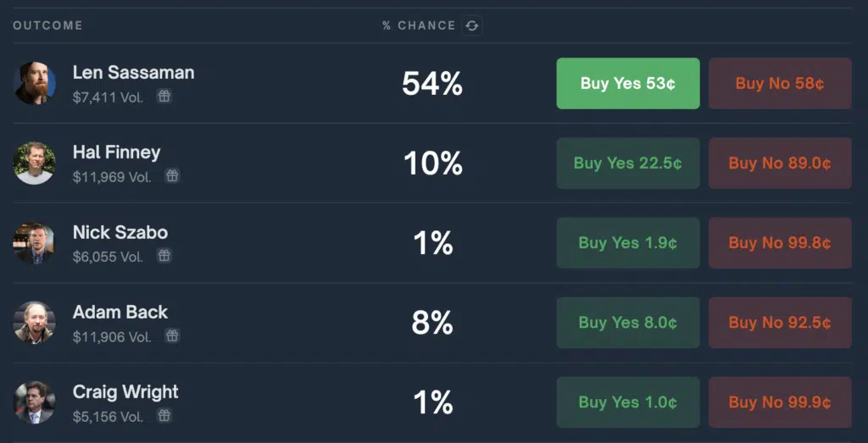Open Len Sassaman's avatar photo
Screen dimensions: 868x443
34,83
